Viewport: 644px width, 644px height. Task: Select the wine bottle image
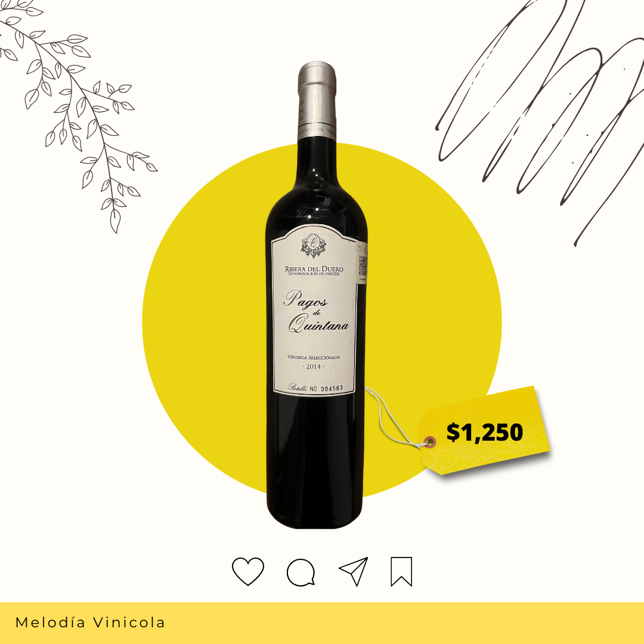pos(316,295)
